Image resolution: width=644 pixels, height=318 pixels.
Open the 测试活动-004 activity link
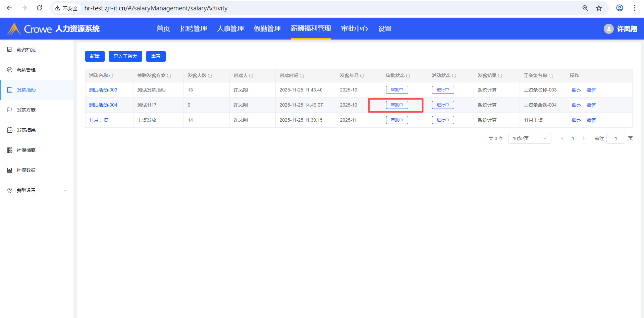click(x=103, y=105)
